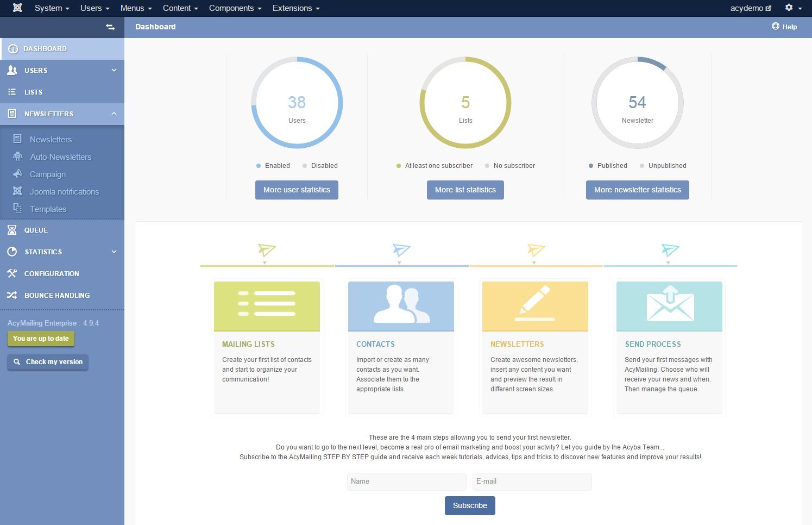Viewport: 812px width, 525px height.
Task: Collapse the Newsletters sidebar section chevron
Action: pos(114,114)
